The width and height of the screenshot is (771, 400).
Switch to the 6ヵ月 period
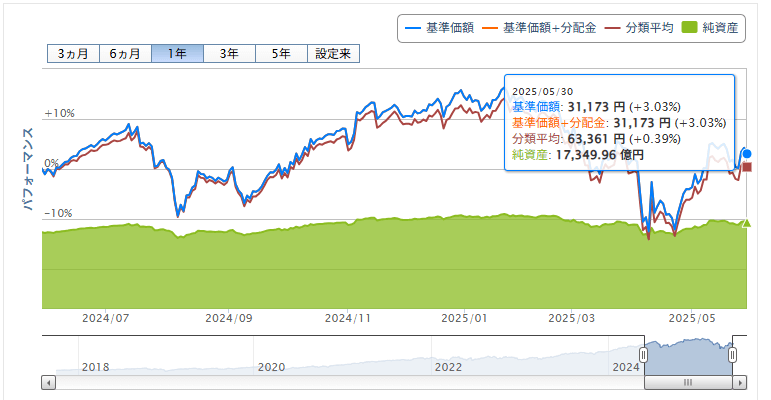[125, 54]
